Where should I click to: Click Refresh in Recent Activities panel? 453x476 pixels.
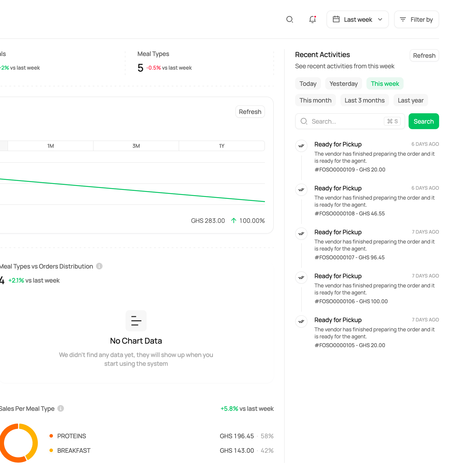pos(424,56)
